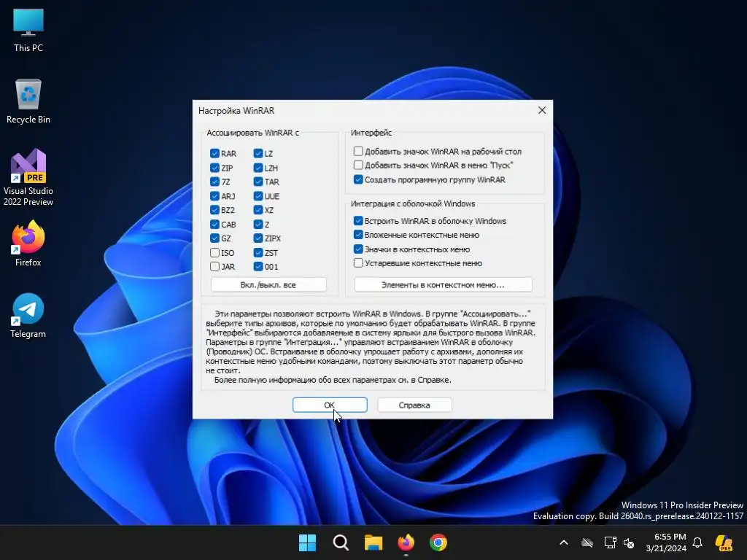The width and height of the screenshot is (747, 560).
Task: Uncheck the RAR association checkbox
Action: pos(214,153)
